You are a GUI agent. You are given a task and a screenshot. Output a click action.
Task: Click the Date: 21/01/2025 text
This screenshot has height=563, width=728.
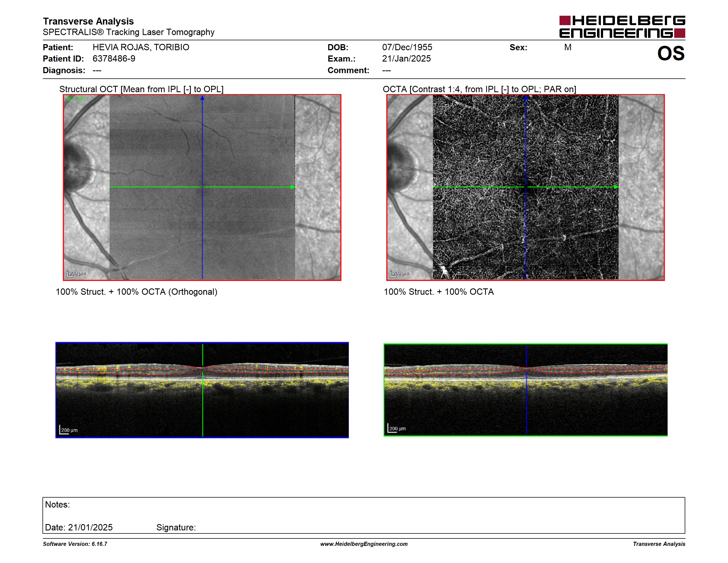coord(79,527)
